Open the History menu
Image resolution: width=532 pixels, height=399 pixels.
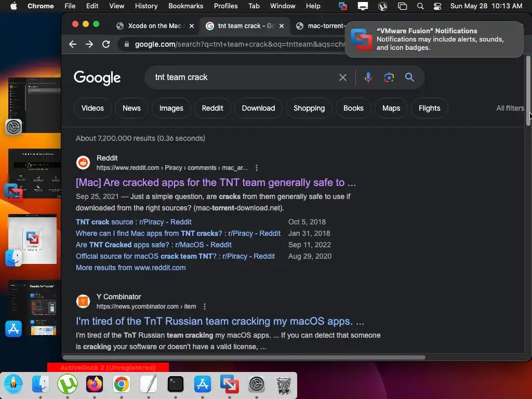(x=146, y=6)
